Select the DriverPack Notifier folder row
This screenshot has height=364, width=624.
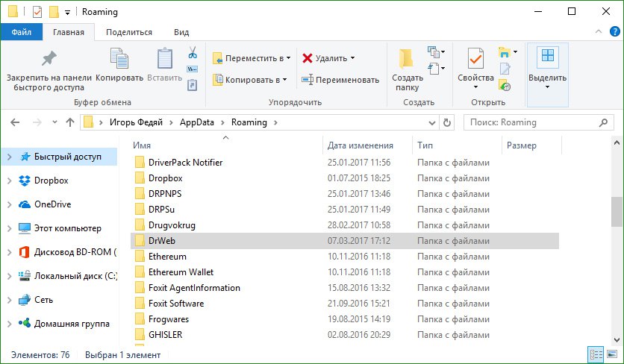pyautogui.click(x=345, y=163)
